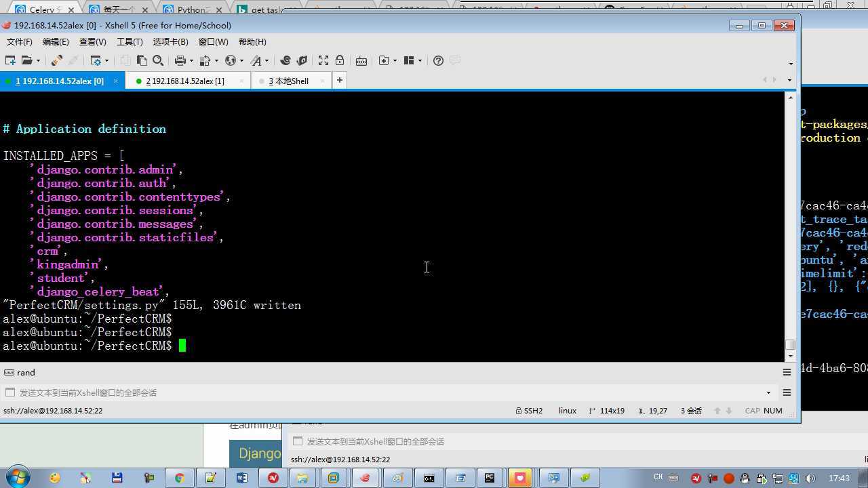Expand dropdown arrow beside globe Encoding icon
This screenshot has width=868, height=488.
tap(241, 61)
